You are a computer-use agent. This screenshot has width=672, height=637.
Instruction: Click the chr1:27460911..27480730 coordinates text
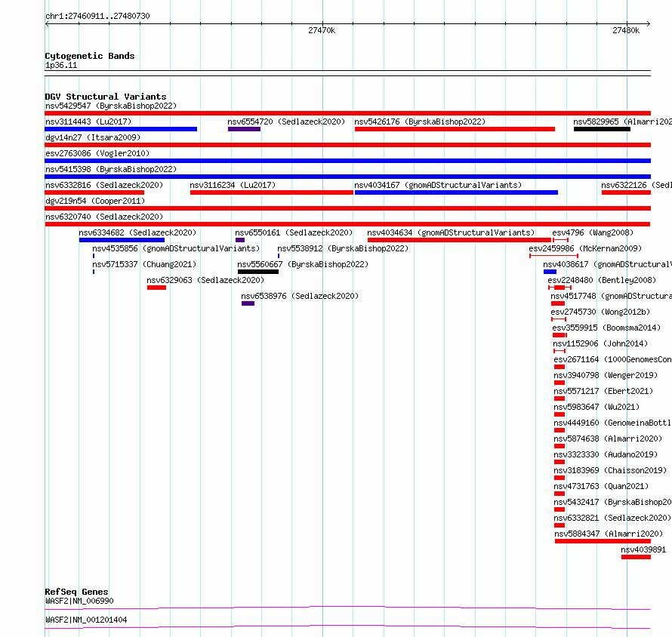(97, 17)
